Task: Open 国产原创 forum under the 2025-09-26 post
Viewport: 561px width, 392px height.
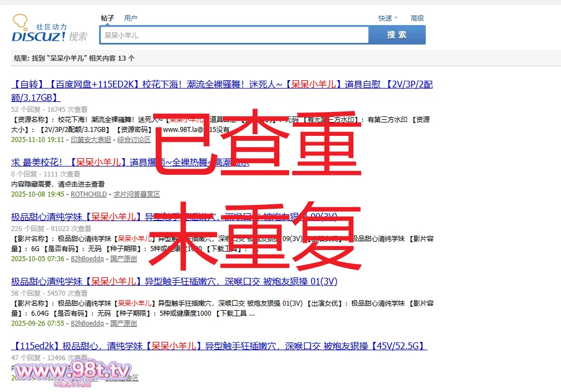Action: pos(124,324)
